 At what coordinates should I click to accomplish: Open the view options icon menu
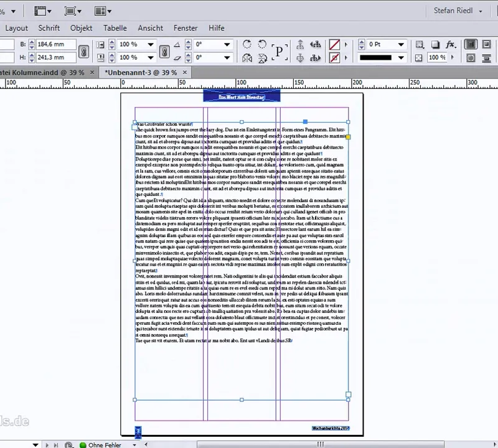click(42, 11)
